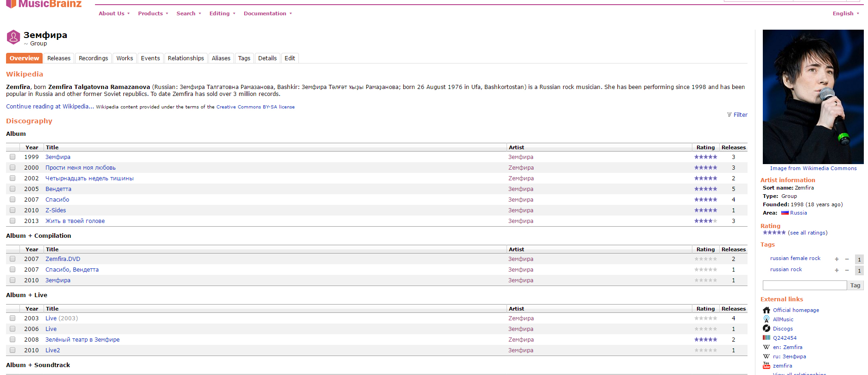The height and width of the screenshot is (375, 868).
Task: Check the Zemfira.DVD compilation checkbox
Action: coord(13,259)
